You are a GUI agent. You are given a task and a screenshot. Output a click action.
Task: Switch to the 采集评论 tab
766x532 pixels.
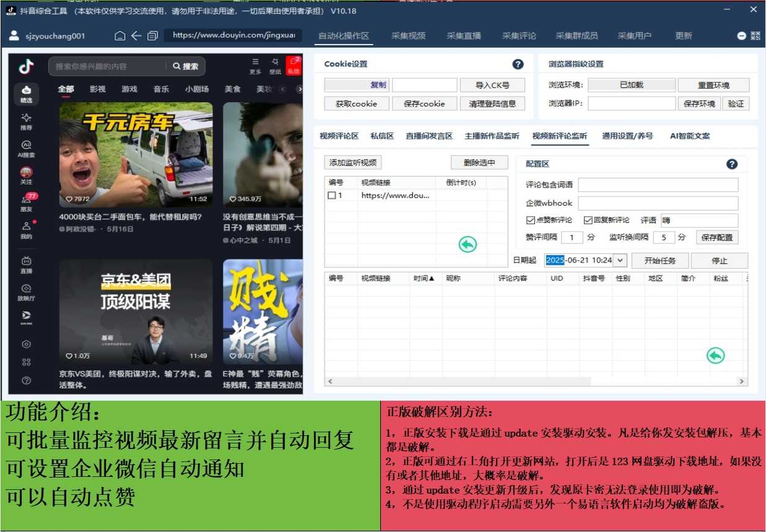pyautogui.click(x=519, y=36)
